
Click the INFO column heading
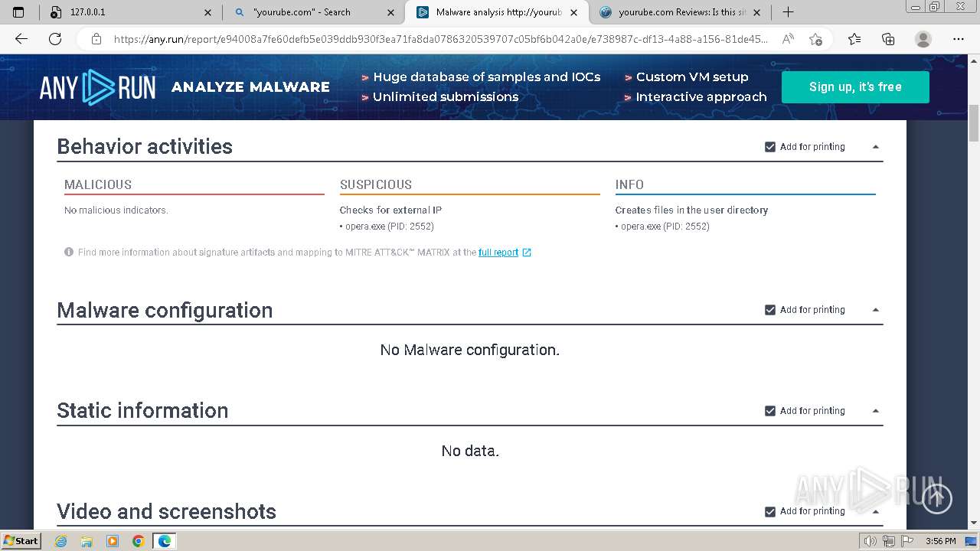click(629, 184)
